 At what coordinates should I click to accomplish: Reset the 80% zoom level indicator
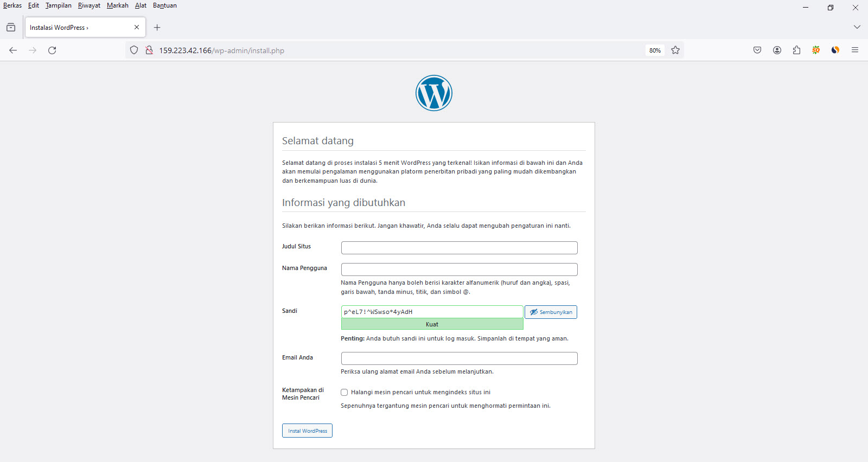[655, 50]
